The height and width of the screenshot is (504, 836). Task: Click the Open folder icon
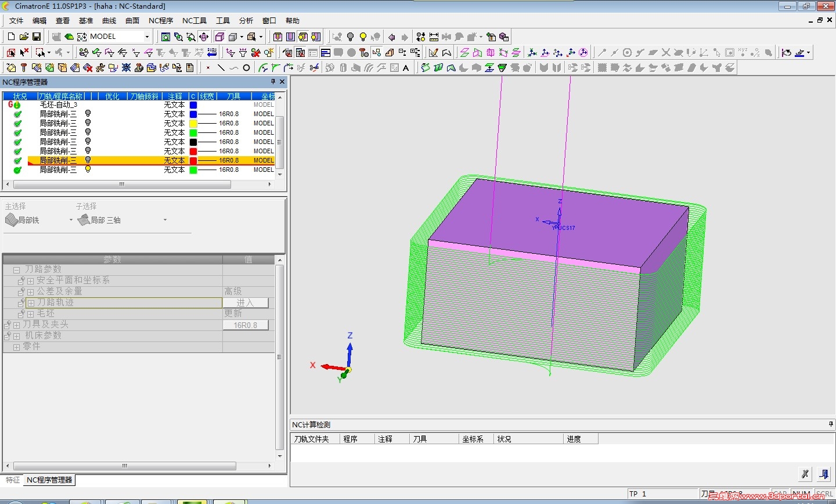24,37
